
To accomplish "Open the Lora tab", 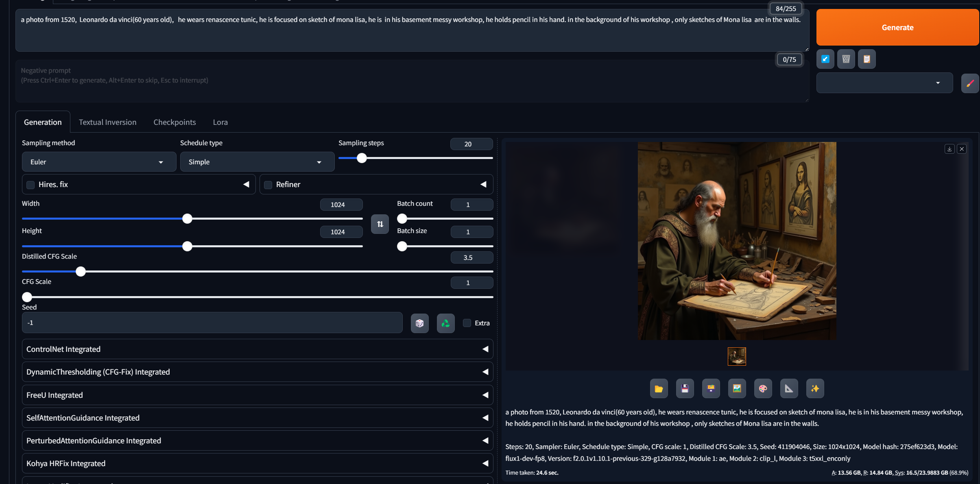I will coord(220,122).
